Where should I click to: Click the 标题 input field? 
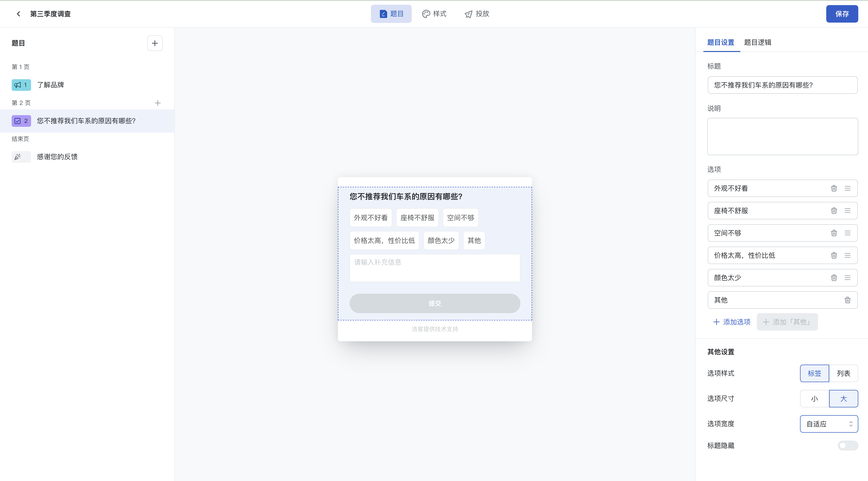click(782, 85)
